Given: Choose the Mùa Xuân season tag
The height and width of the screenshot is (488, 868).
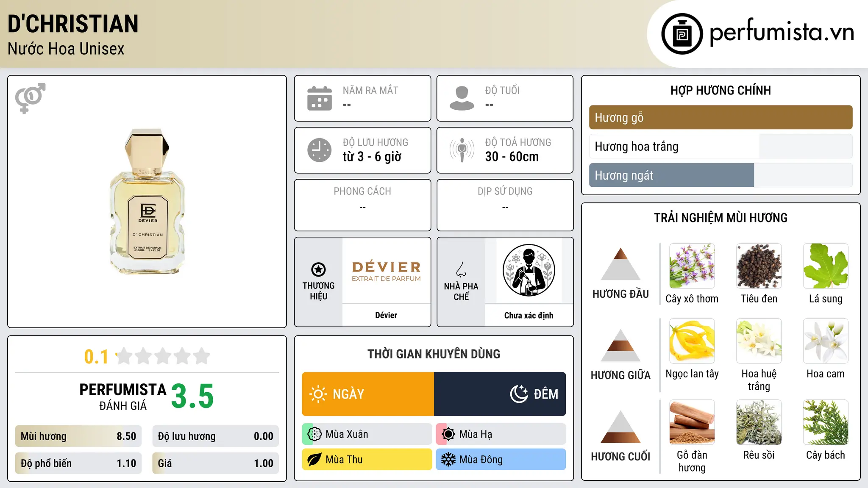Looking at the screenshot, I should pos(367,434).
